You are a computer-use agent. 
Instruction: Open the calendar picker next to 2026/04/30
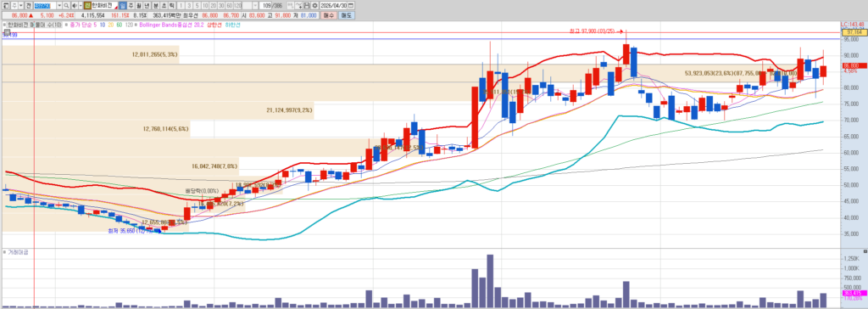point(351,5)
